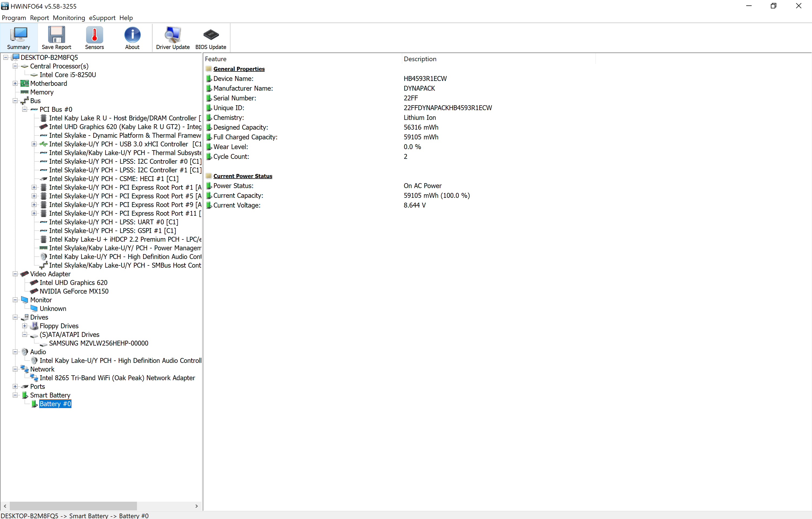
Task: Click the Audio speaker icon
Action: (25, 352)
